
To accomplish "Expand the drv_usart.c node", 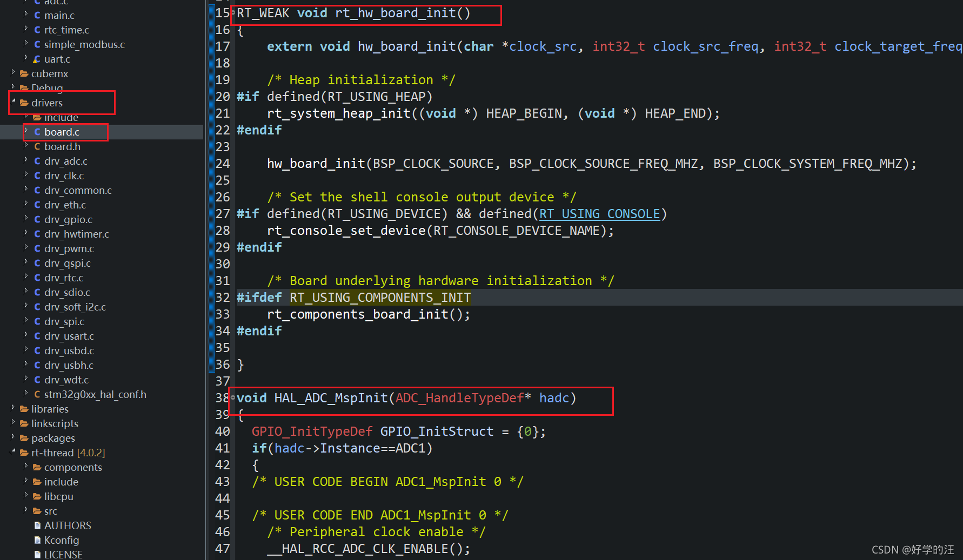I will (x=26, y=336).
